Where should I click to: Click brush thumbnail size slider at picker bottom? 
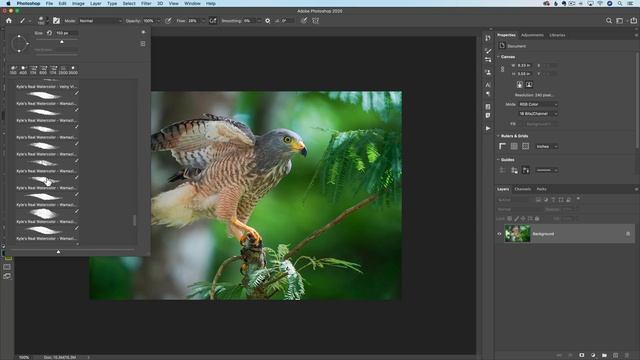point(58,252)
